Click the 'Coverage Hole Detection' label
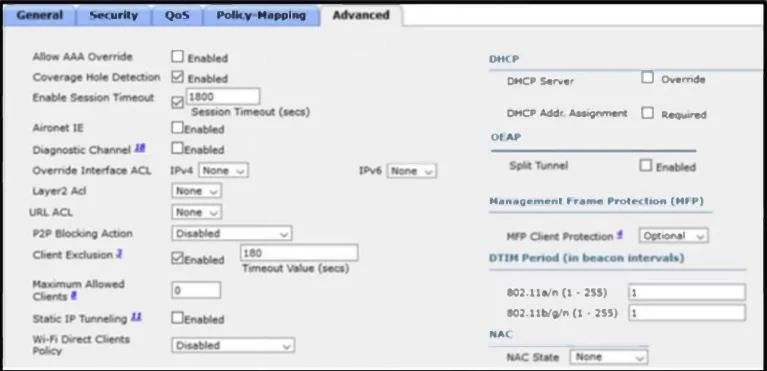 point(96,77)
